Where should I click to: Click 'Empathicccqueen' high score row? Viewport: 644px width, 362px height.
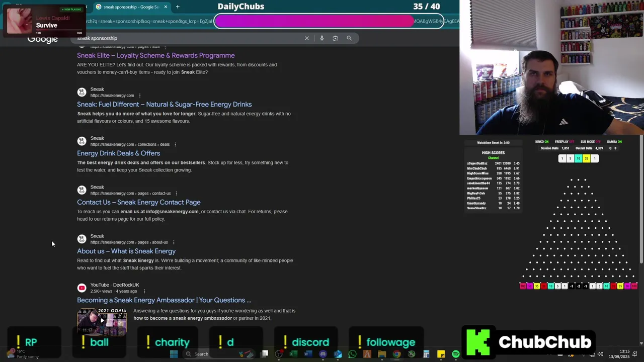493,178
